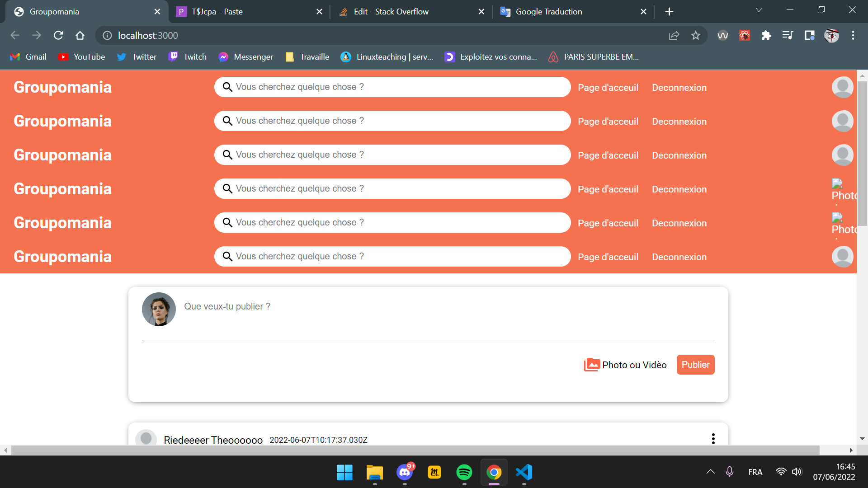Image resolution: width=868 pixels, height=488 pixels.
Task: Click the user profile avatar top-right
Action: point(843,88)
